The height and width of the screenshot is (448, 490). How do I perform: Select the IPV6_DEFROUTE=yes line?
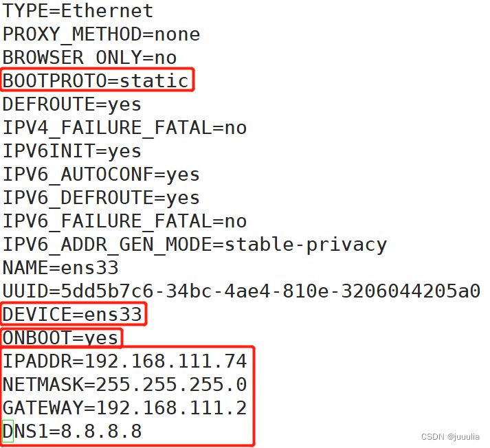101,199
